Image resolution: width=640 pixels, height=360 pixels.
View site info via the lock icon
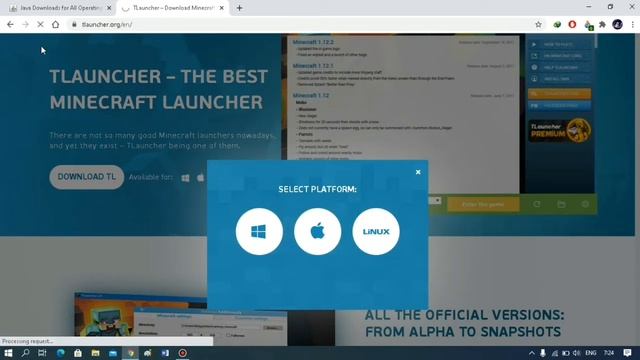74,24
